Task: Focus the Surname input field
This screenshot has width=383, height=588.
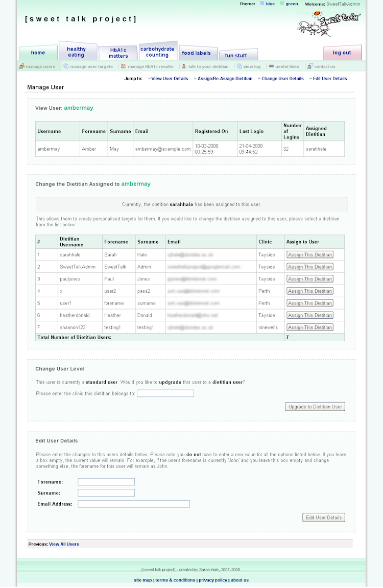Action: 106,493
